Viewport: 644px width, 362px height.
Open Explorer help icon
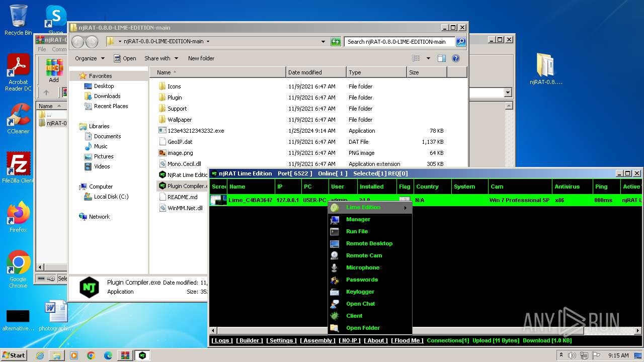[456, 58]
